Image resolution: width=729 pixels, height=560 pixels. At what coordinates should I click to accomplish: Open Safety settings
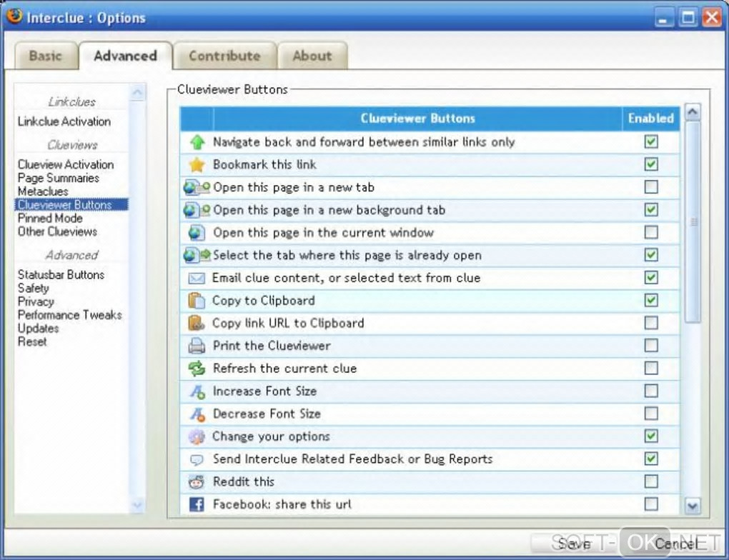pyautogui.click(x=33, y=288)
